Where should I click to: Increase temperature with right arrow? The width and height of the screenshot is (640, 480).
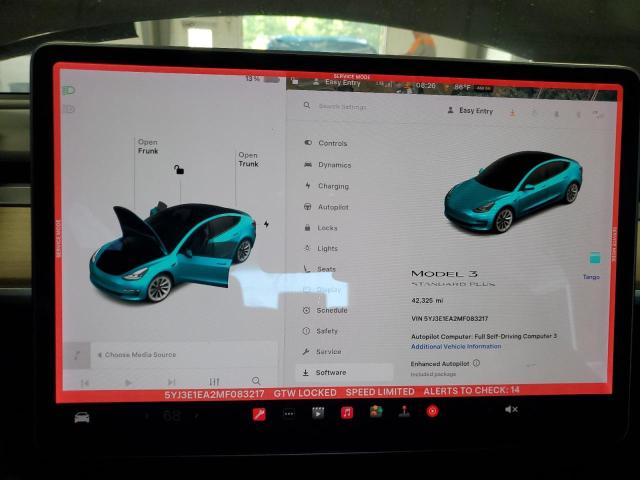(x=197, y=416)
